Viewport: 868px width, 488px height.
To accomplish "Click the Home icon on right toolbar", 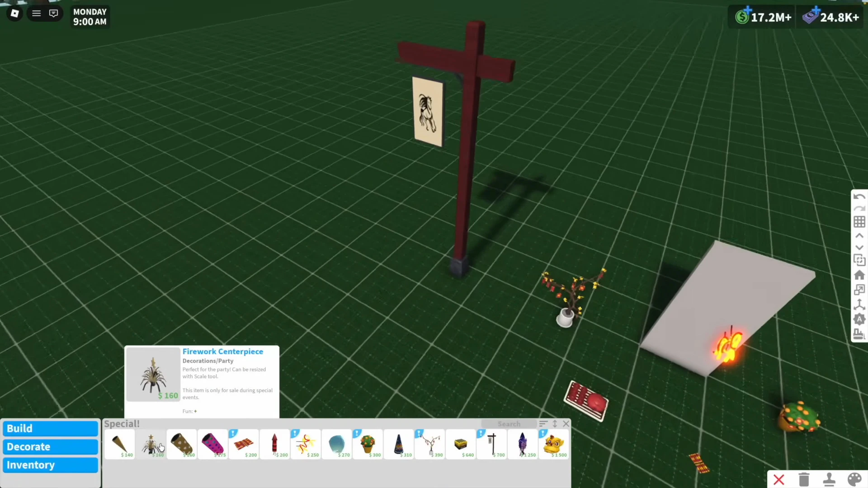I will [x=859, y=275].
